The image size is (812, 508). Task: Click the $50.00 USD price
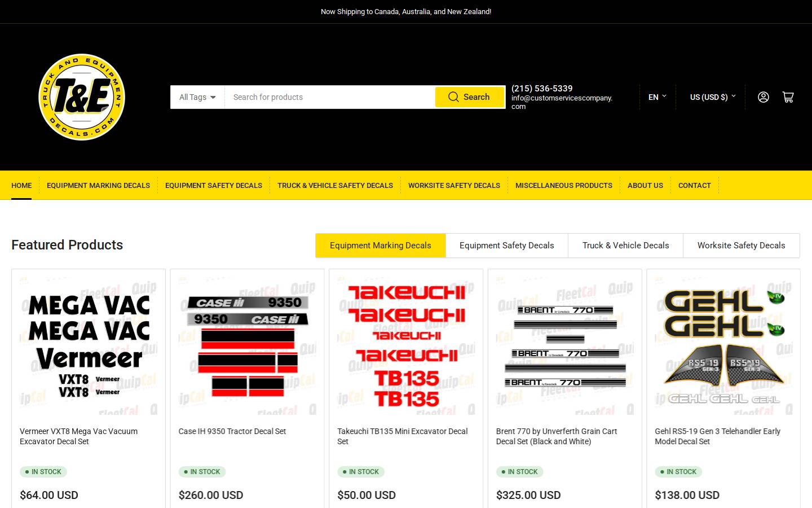pyautogui.click(x=367, y=495)
